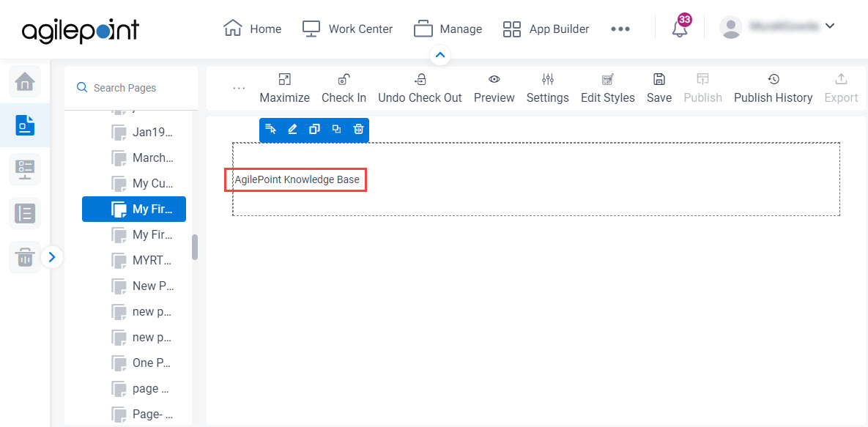Click the delete trash icon in blue toolbar
Image resolution: width=868 pixels, height=427 pixels.
coord(359,129)
